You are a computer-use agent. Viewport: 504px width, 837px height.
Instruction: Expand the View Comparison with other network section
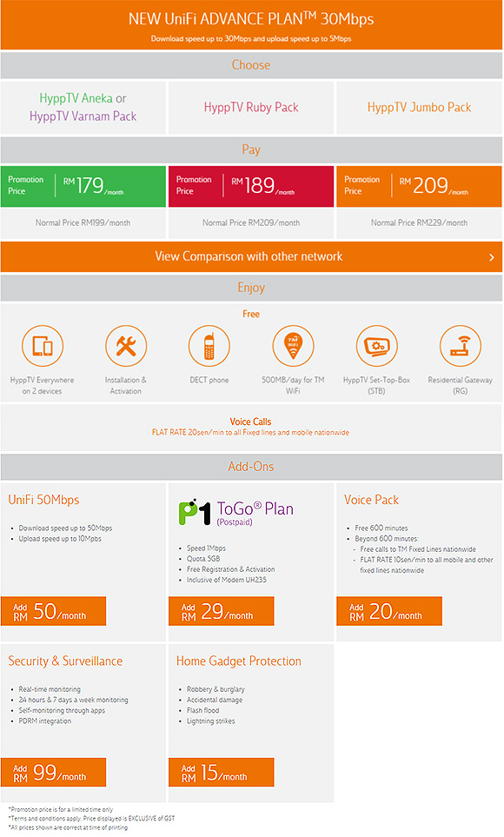point(251,257)
